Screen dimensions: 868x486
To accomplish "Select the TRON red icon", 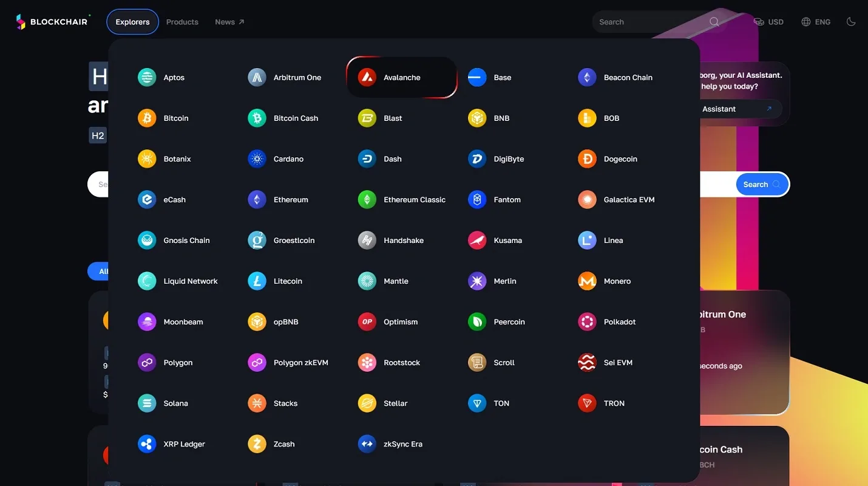I will pos(587,403).
